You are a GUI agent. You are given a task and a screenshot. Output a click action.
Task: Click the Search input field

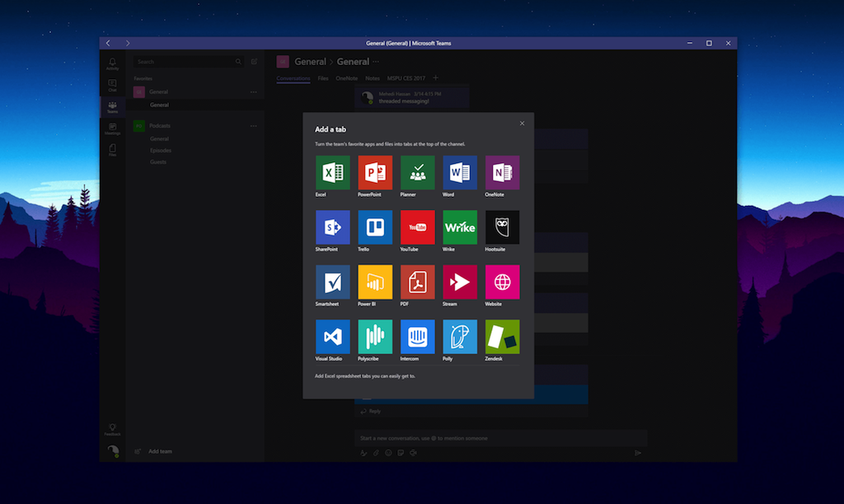click(x=189, y=62)
